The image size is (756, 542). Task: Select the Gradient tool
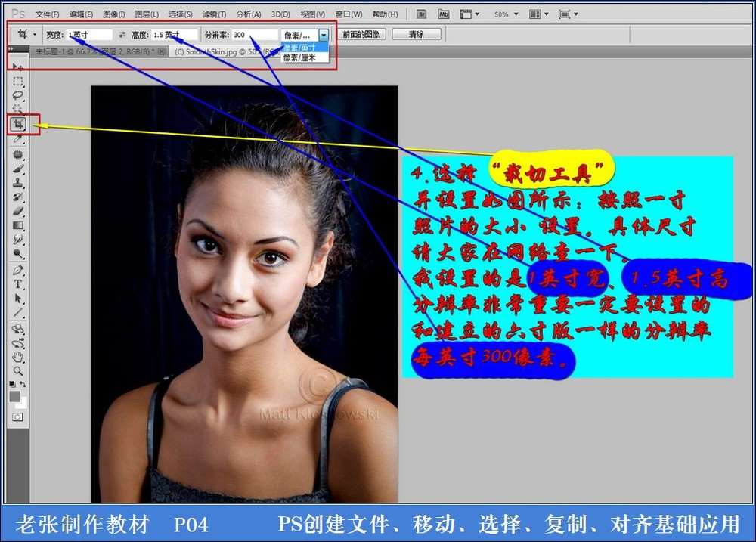pyautogui.click(x=18, y=225)
